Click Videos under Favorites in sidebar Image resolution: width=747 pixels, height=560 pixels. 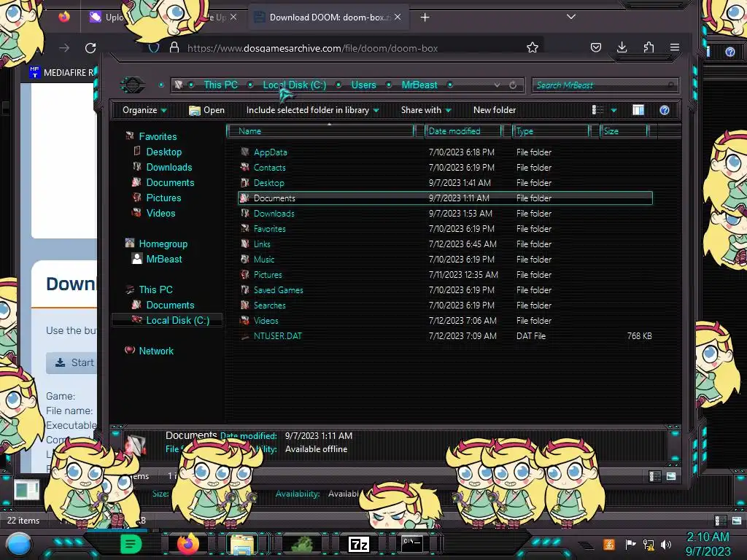[x=160, y=214]
